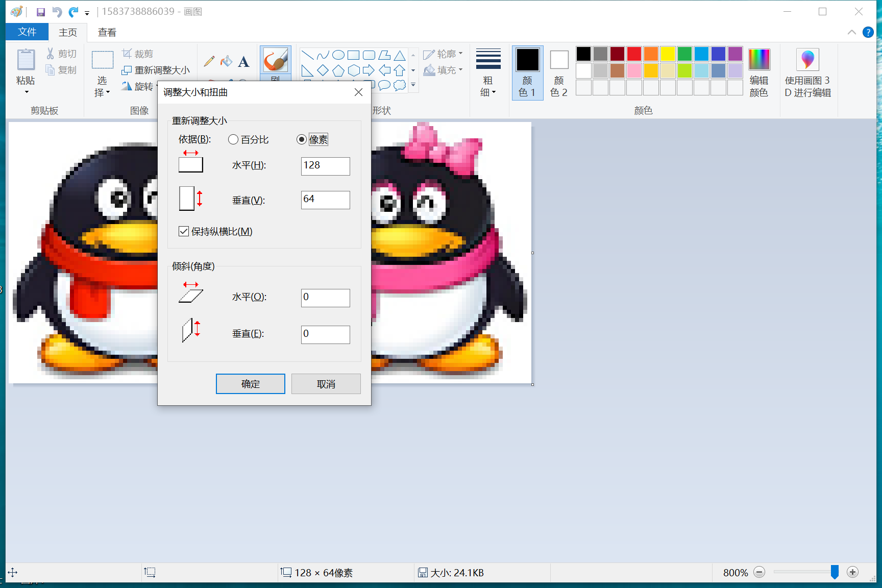Close the 调整大小和扭曲 dialog
The width and height of the screenshot is (882, 588).
click(x=359, y=92)
